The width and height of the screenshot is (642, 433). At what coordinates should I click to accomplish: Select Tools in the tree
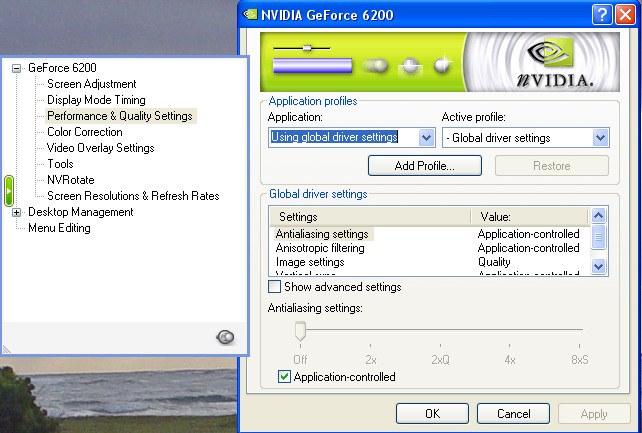(x=60, y=164)
